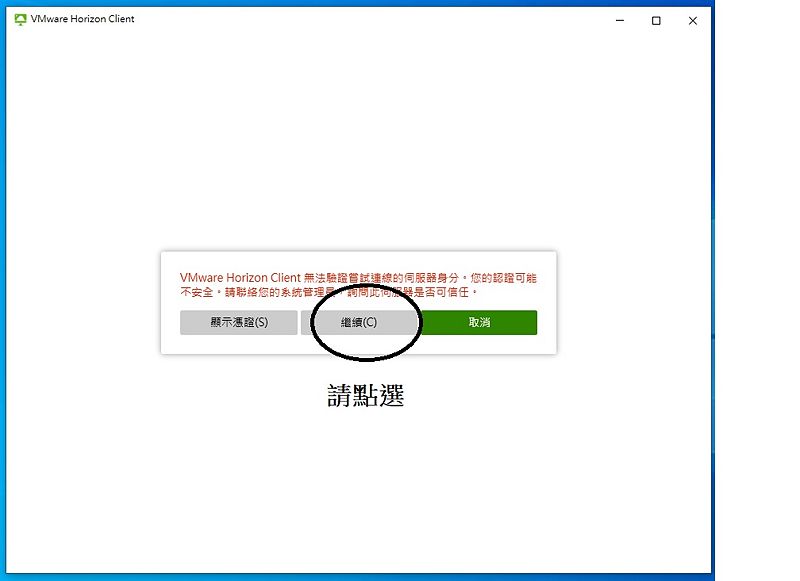Minimize the VMware Horizon Client window
This screenshot has height=581, width=800.
pos(620,20)
